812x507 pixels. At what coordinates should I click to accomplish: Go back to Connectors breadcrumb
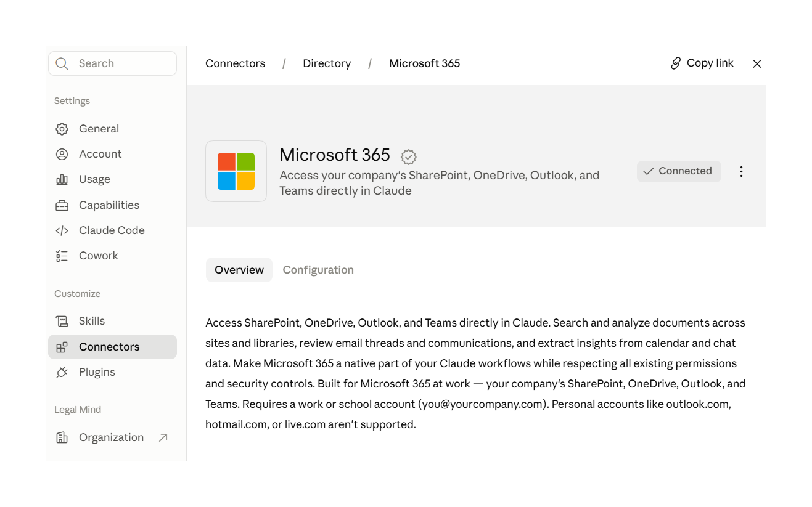[x=235, y=63]
